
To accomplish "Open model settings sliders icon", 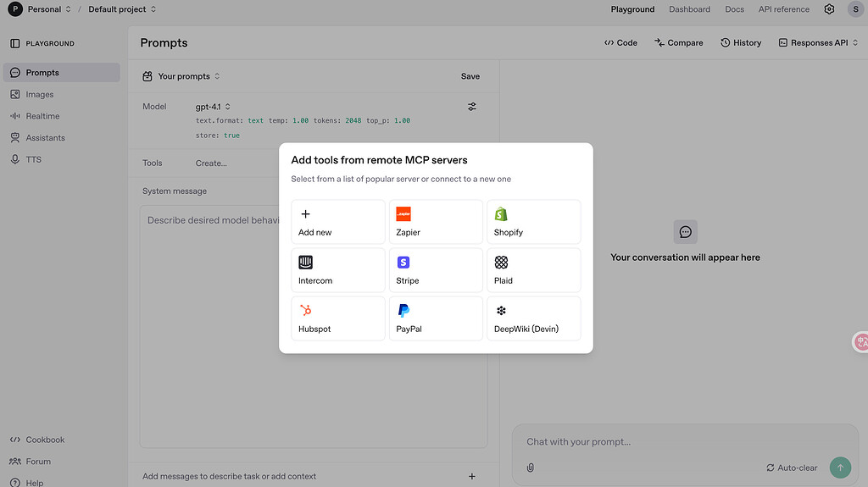I will point(471,107).
